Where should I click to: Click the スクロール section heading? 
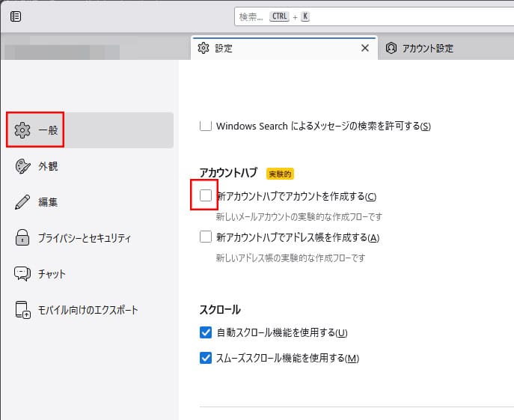220,309
